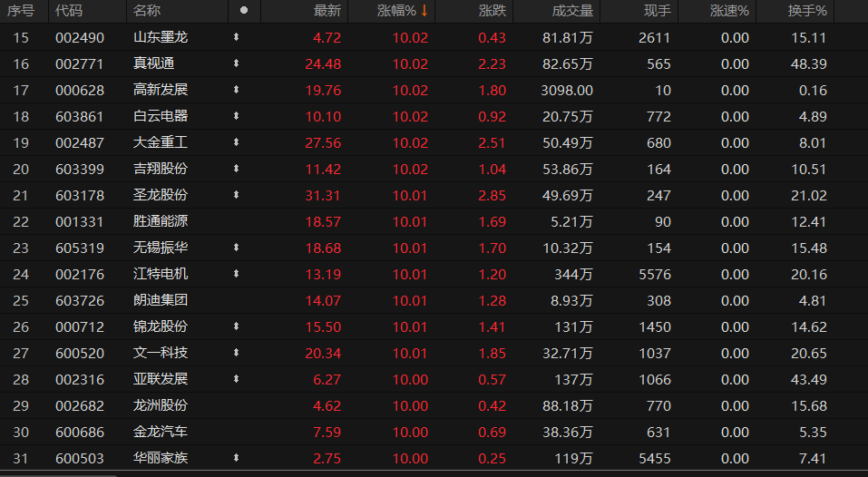
Task: Toggle sort on the 涨幅% column header
Action: (403, 11)
